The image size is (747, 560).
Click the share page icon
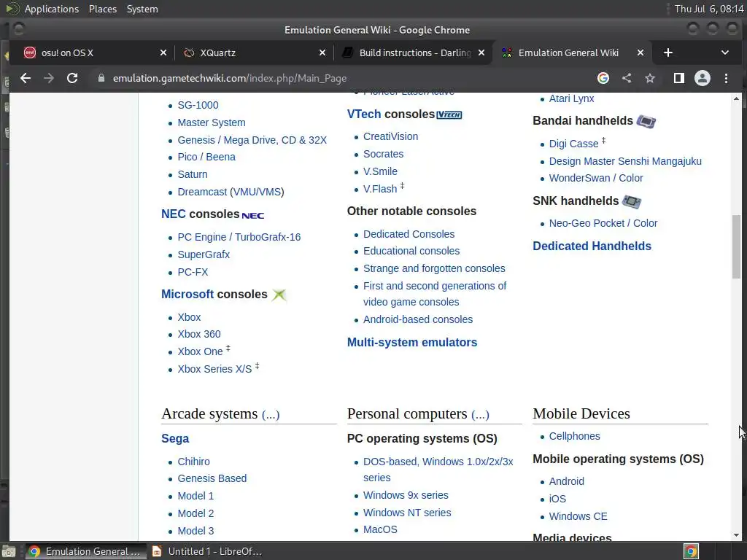(627, 78)
